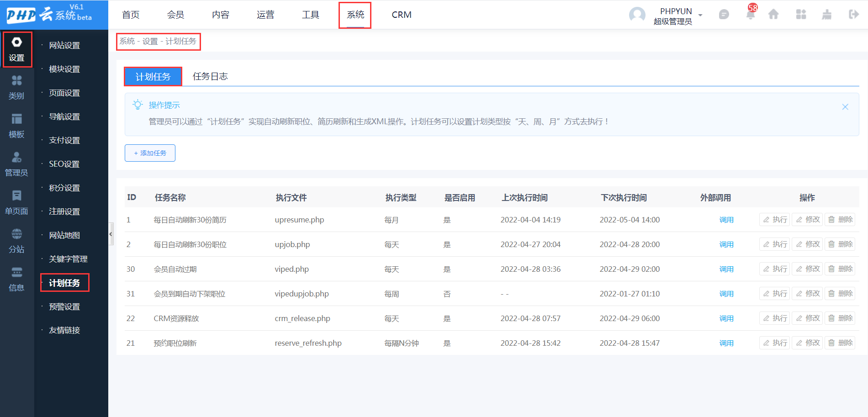The height and width of the screenshot is (417, 868).
Task: Click 修改 for CRM资源释放 task
Action: tap(807, 318)
